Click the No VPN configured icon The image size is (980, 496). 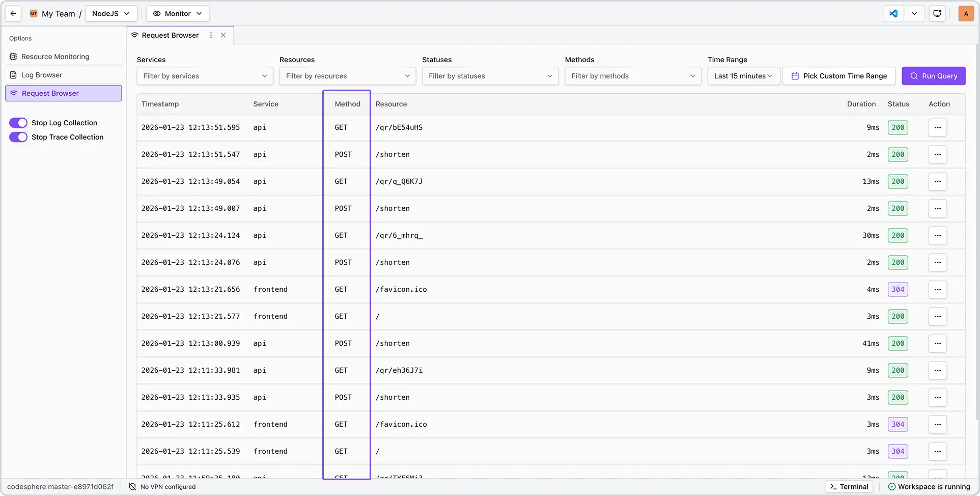coord(132,487)
